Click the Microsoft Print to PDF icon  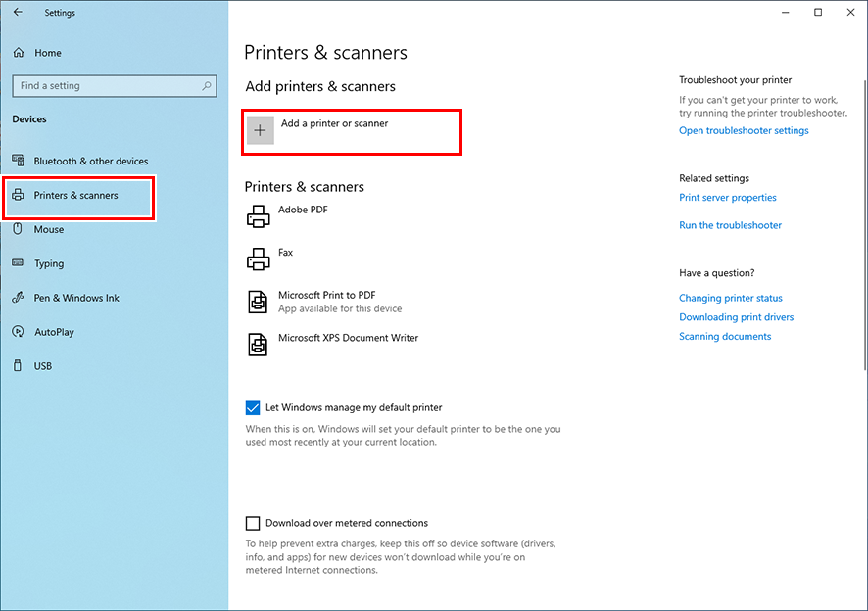click(257, 302)
